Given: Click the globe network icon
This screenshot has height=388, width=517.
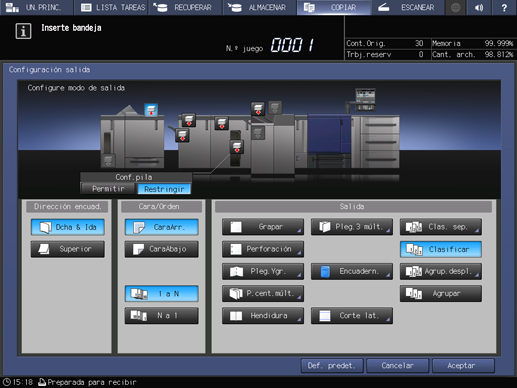Looking at the screenshot, I should pos(455,7).
